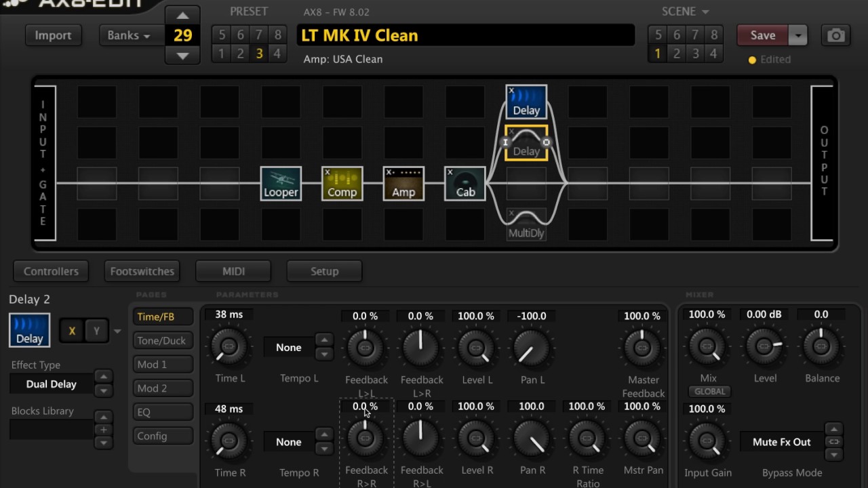This screenshot has width=868, height=488.
Task: Click the camera snapshot icon
Action: [x=836, y=35]
